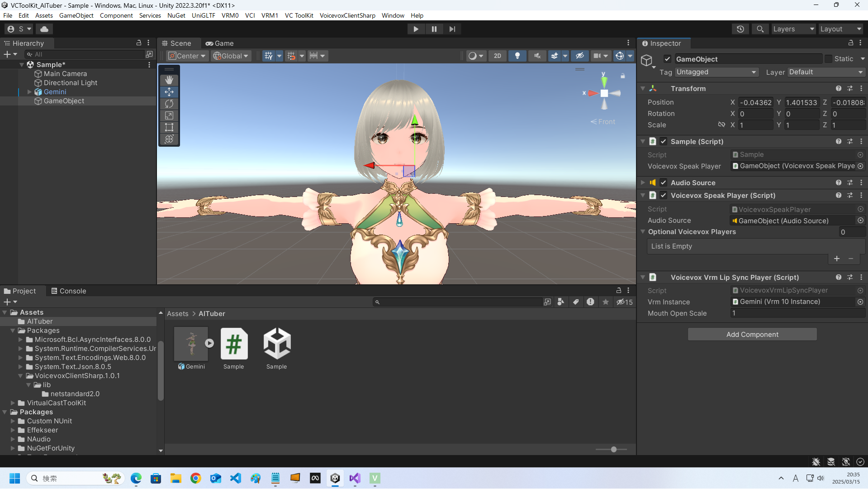The height and width of the screenshot is (489, 868).
Task: Open Google Chrome from taskbar
Action: (x=196, y=478)
